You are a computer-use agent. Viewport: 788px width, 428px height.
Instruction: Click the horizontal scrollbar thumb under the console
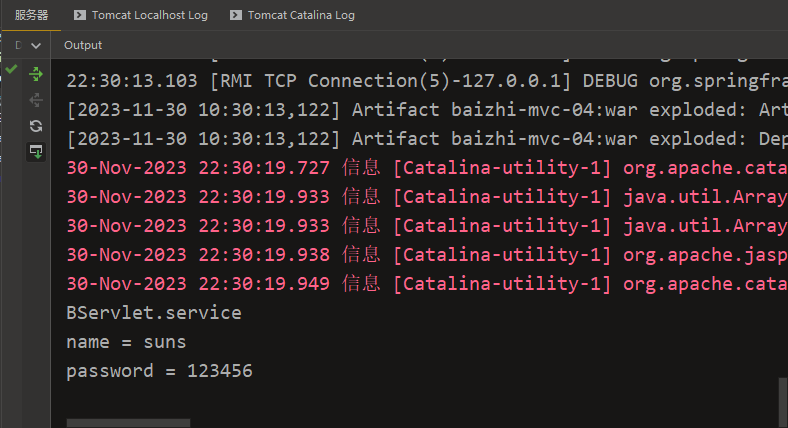pyautogui.click(x=129, y=423)
